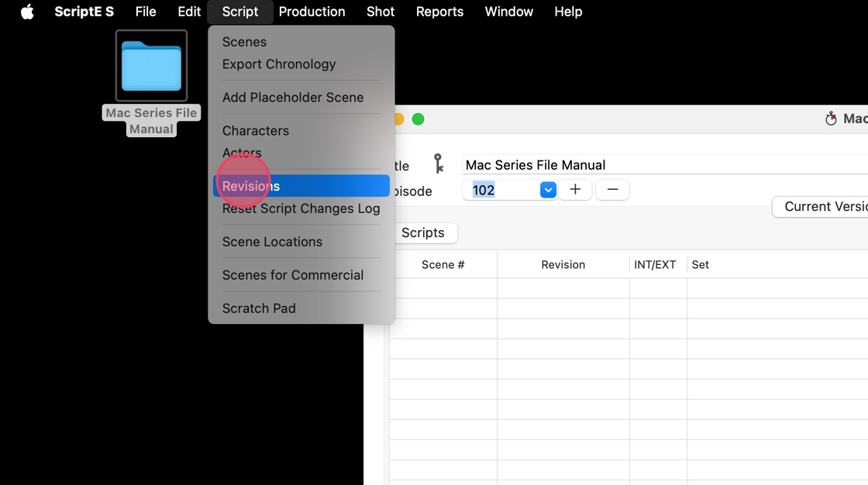Click the INT/EXT column header
This screenshot has height=485, width=868.
pos(655,265)
